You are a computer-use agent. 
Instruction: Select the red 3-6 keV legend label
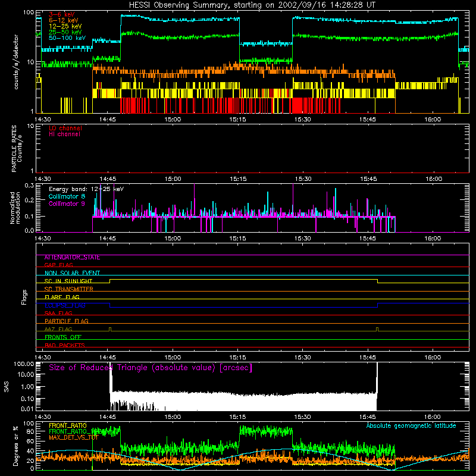(61, 14)
